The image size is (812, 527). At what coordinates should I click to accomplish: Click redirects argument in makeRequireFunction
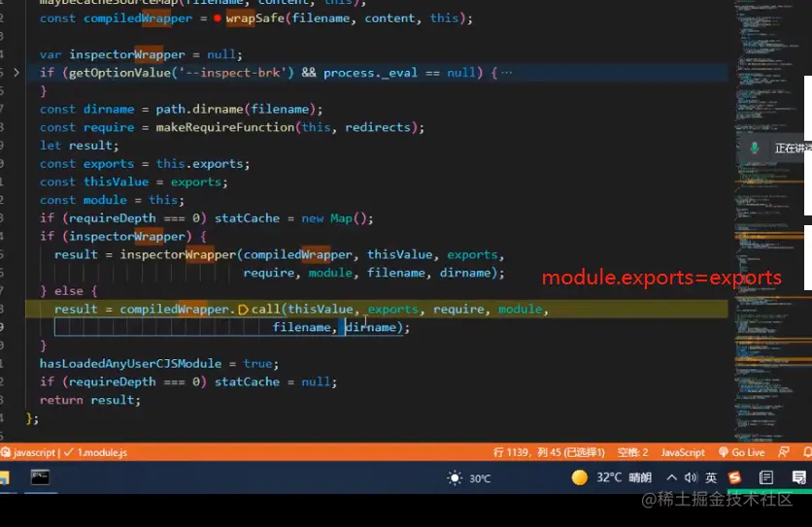click(x=378, y=127)
